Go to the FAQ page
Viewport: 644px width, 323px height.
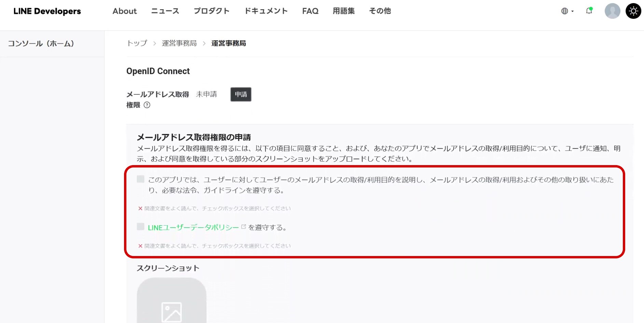pos(310,11)
